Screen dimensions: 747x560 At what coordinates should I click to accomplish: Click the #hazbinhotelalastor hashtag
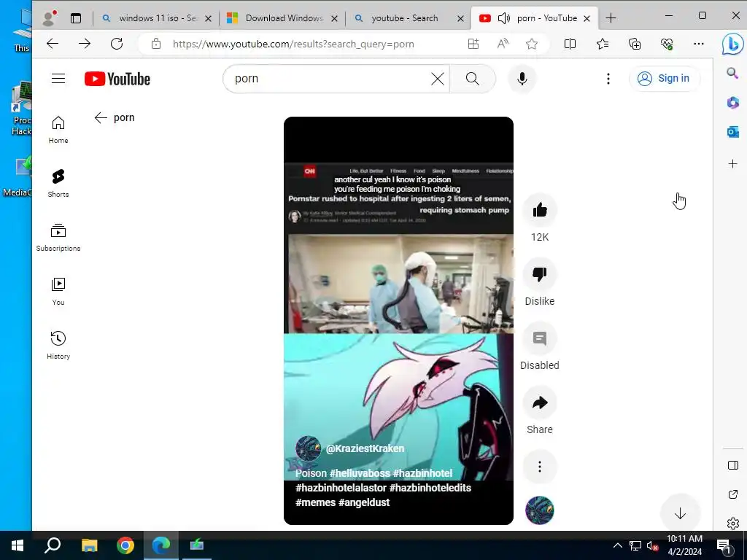click(341, 488)
